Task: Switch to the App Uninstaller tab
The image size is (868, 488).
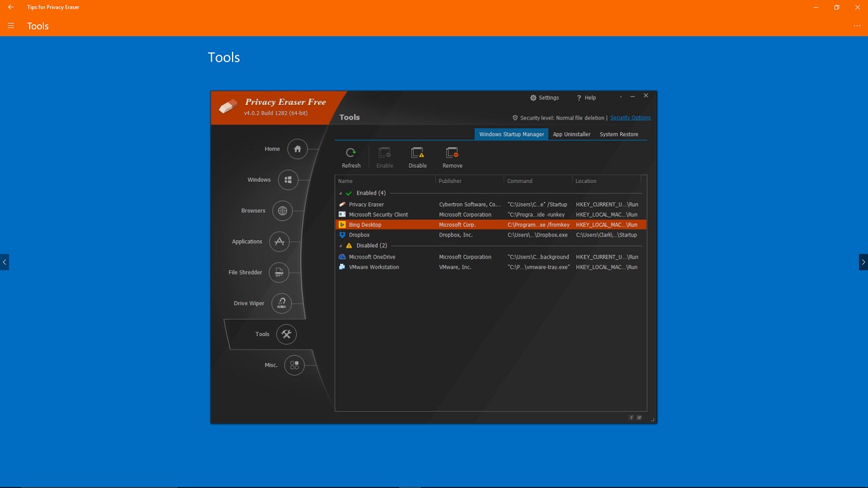Action: tap(571, 134)
